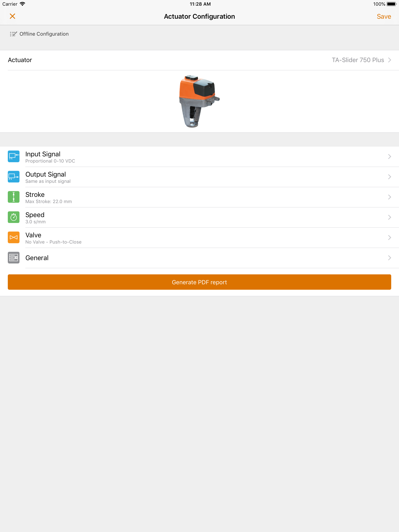This screenshot has height=532, width=399.
Task: Tap the green Speed stopwatch icon
Action: tap(13, 217)
